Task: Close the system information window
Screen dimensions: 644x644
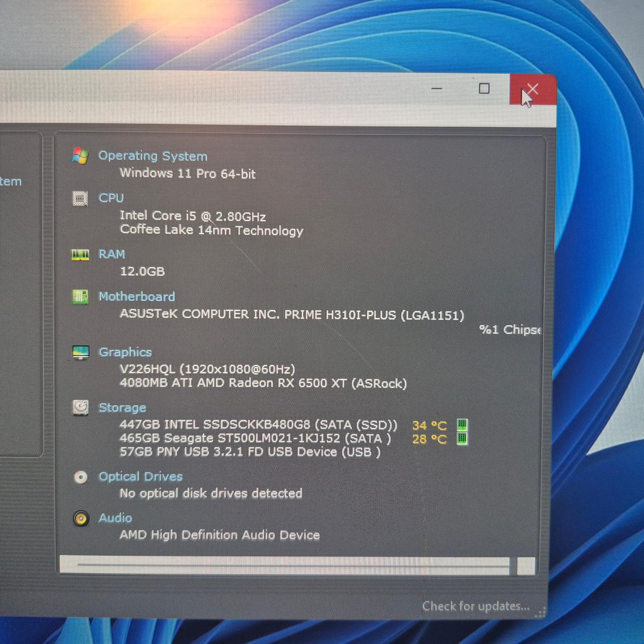Action: pos(533,90)
